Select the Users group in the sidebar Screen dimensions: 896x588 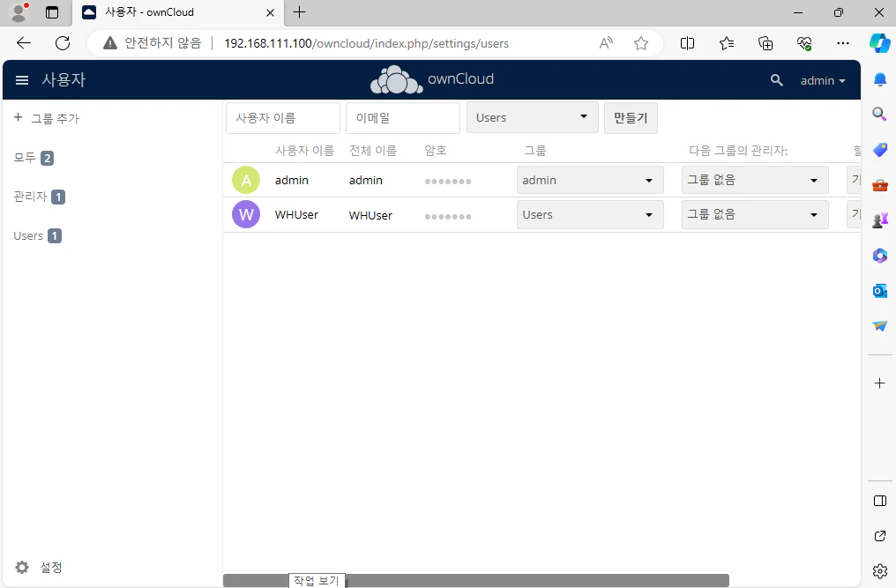pos(37,235)
